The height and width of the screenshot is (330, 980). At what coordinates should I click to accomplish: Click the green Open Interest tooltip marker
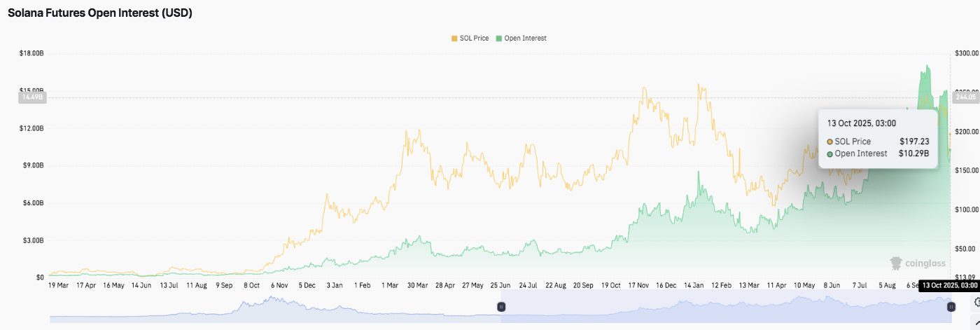830,153
